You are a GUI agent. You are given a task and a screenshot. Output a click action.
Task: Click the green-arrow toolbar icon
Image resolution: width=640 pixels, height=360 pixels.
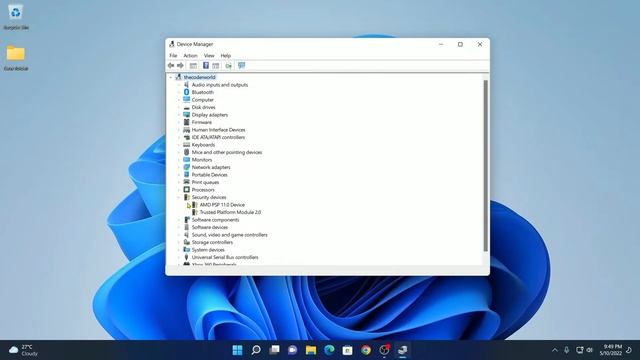(x=229, y=65)
